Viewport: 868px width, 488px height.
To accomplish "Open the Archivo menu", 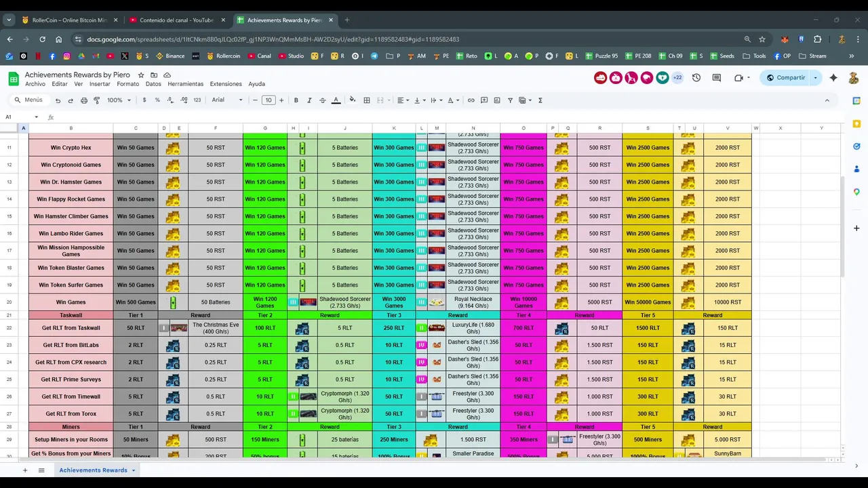I will (35, 84).
